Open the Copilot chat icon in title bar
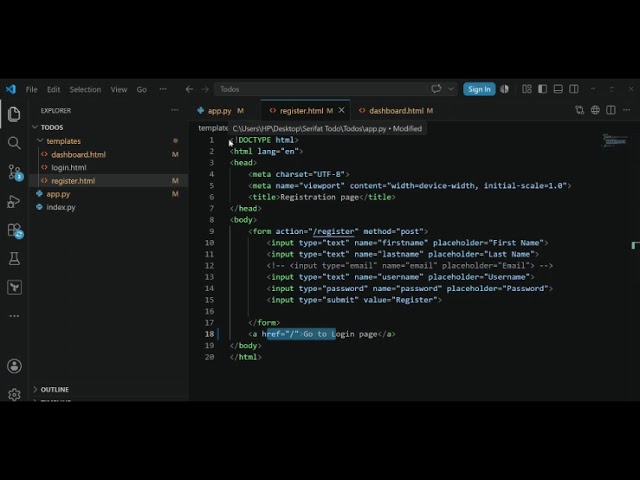640x480 pixels. 436,89
